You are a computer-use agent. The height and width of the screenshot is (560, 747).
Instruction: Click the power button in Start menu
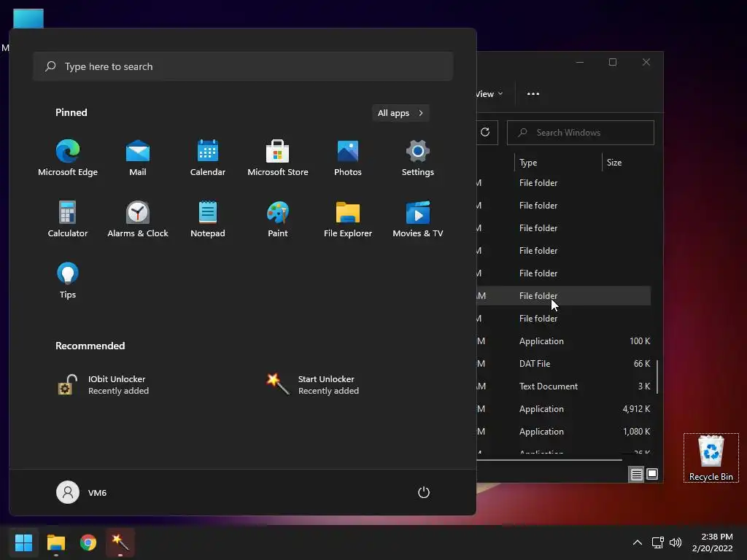[424, 492]
